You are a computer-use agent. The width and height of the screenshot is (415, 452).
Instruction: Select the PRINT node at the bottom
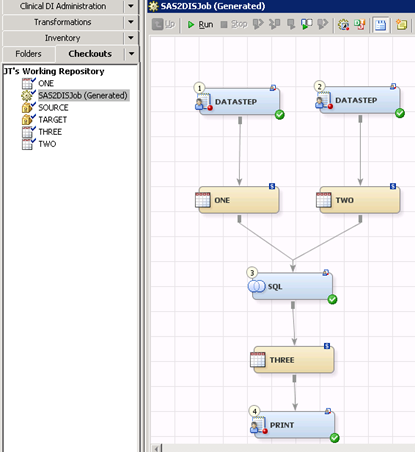293,425
